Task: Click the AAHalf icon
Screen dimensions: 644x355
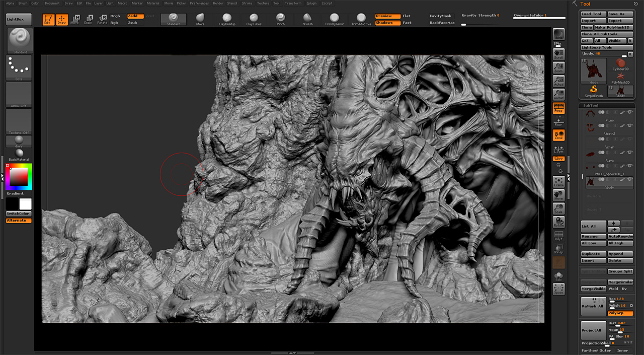Action: click(x=558, y=95)
